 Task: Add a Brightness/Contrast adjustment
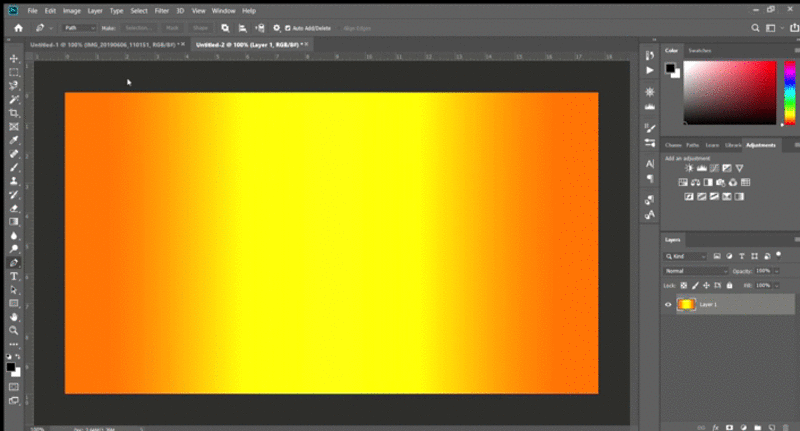coord(689,168)
